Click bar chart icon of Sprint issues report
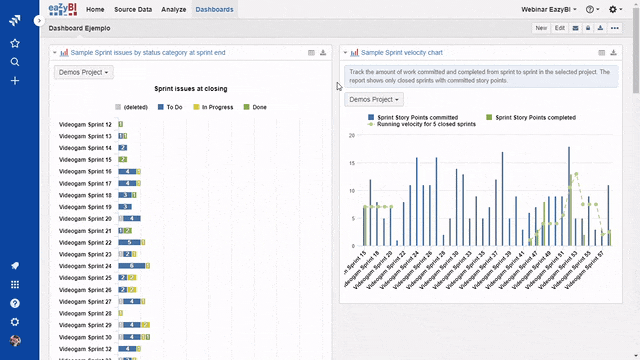The image size is (640, 360). click(64, 53)
